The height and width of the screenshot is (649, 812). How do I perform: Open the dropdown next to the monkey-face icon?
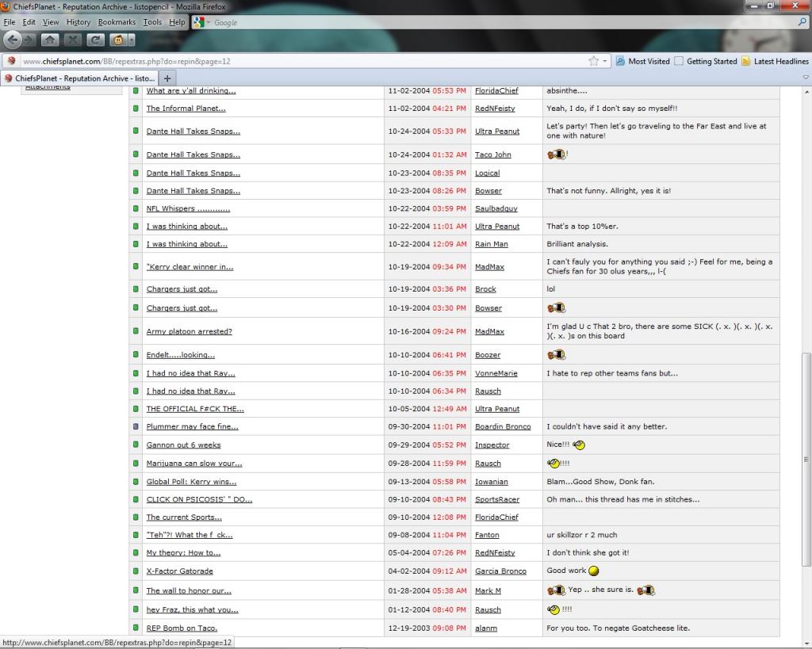click(132, 40)
